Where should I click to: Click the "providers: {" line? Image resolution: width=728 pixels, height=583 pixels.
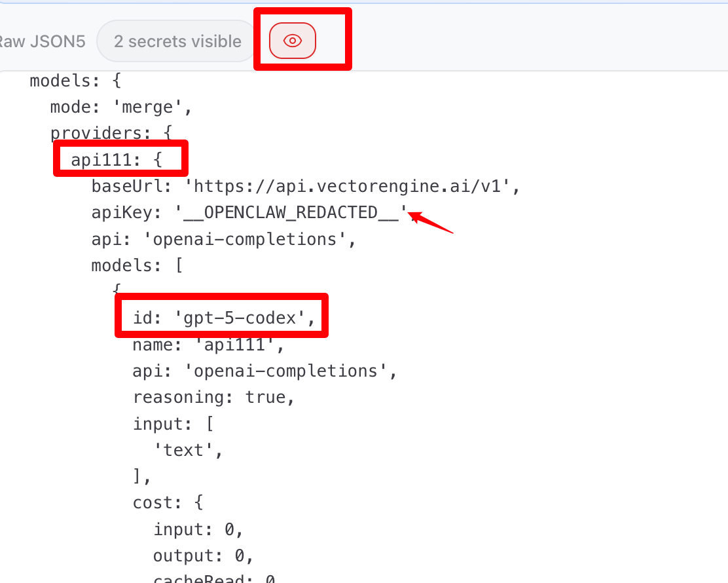(110, 134)
